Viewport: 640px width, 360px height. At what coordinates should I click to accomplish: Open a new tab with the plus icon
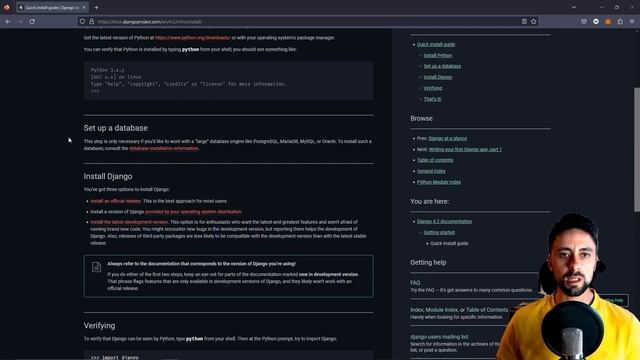(x=96, y=7)
